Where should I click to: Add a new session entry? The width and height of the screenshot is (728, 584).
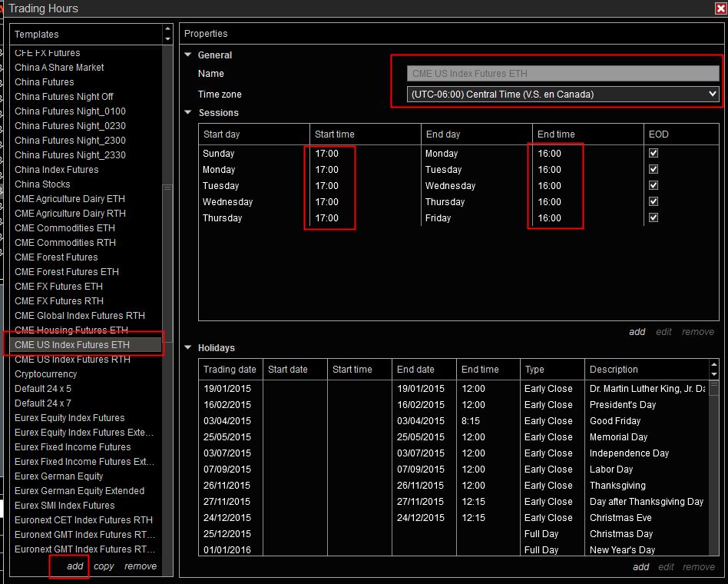[x=637, y=332]
